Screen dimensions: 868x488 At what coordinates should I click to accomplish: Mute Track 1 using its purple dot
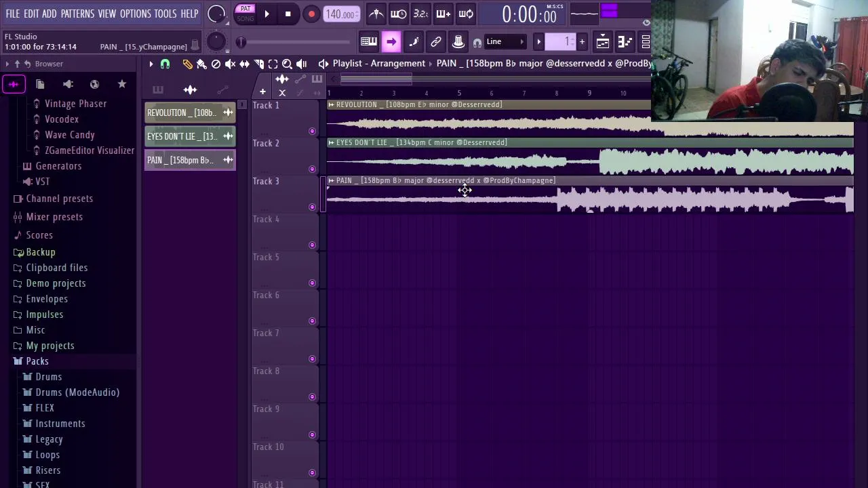click(x=312, y=131)
